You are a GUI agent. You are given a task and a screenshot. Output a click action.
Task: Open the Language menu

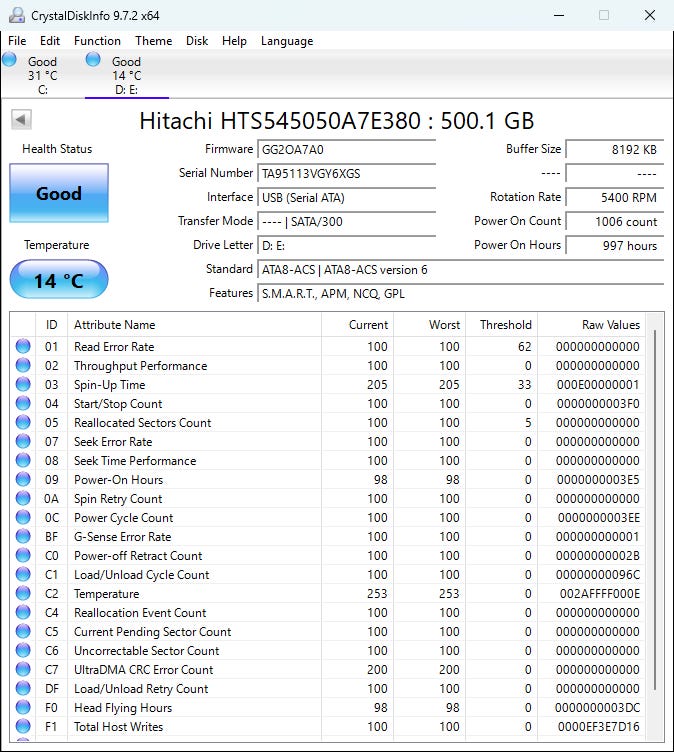pos(287,41)
